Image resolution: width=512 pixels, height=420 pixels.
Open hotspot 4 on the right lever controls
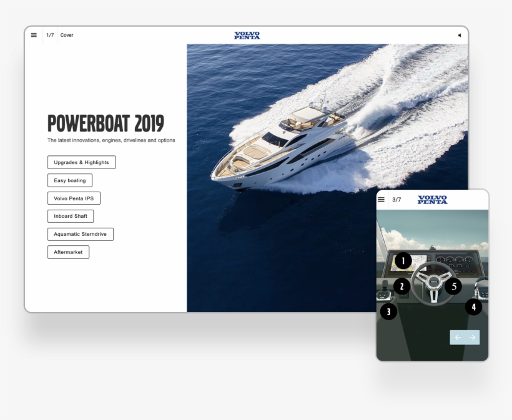[475, 306]
